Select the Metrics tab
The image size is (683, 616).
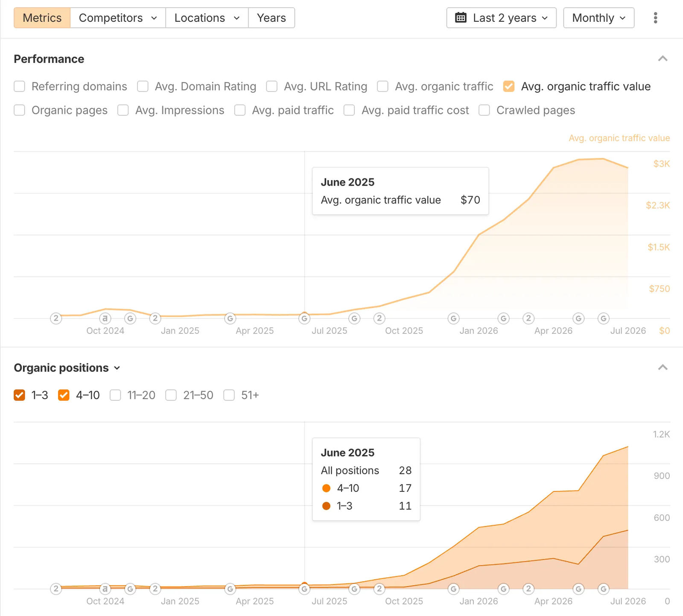(x=42, y=18)
